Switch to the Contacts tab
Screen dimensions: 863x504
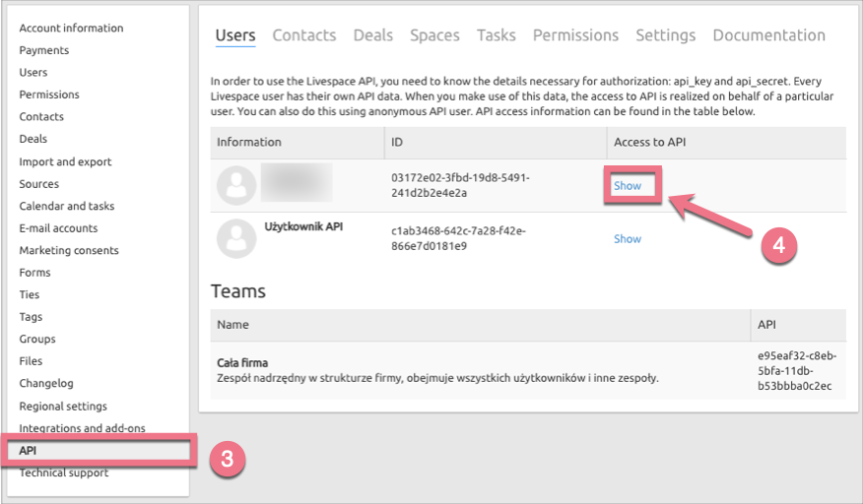pyautogui.click(x=304, y=35)
